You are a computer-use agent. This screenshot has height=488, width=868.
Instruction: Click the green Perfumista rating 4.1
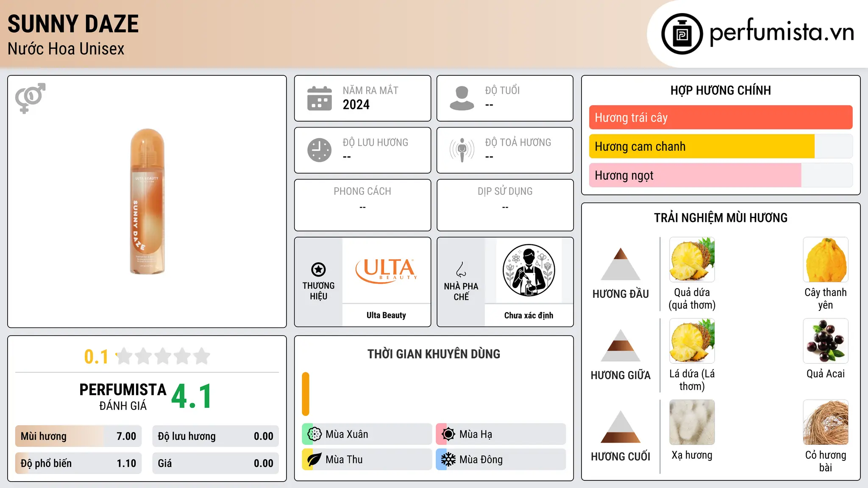192,396
